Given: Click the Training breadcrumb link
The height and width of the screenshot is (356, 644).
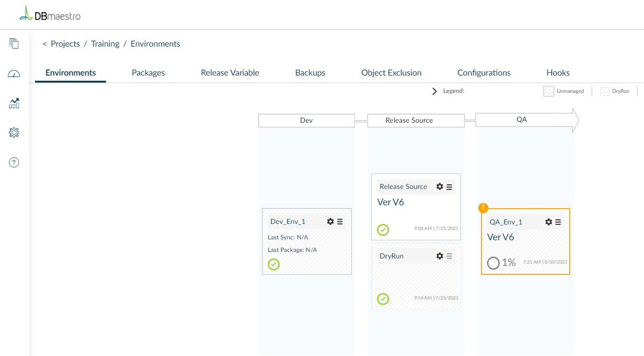Looking at the screenshot, I should [105, 43].
